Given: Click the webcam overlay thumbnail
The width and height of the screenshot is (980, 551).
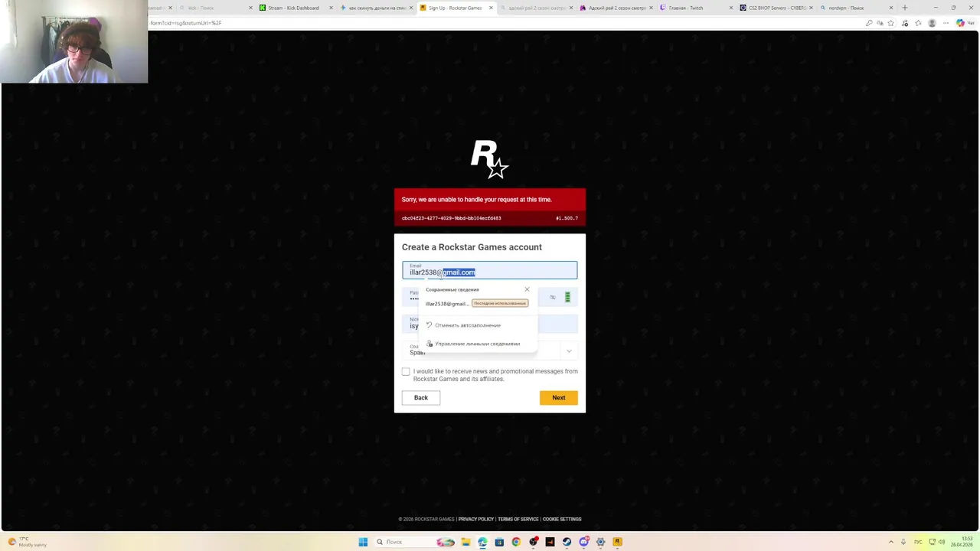Looking at the screenshot, I should (x=74, y=41).
